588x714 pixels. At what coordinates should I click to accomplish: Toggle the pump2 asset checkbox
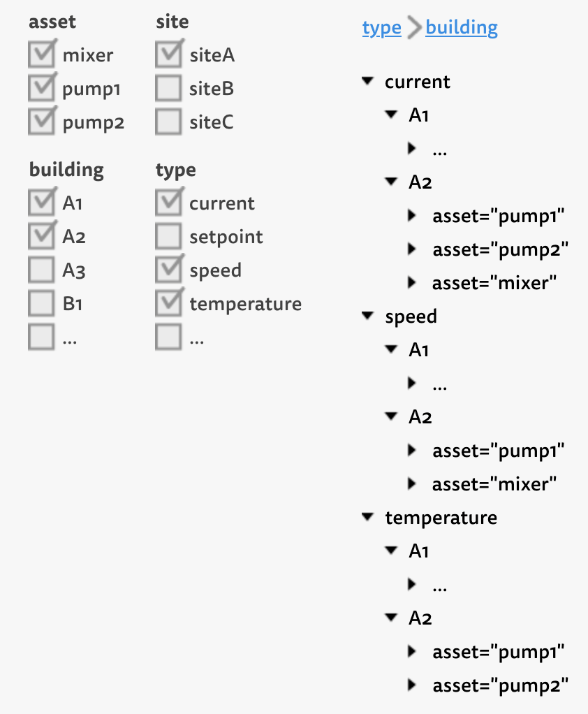point(41,122)
